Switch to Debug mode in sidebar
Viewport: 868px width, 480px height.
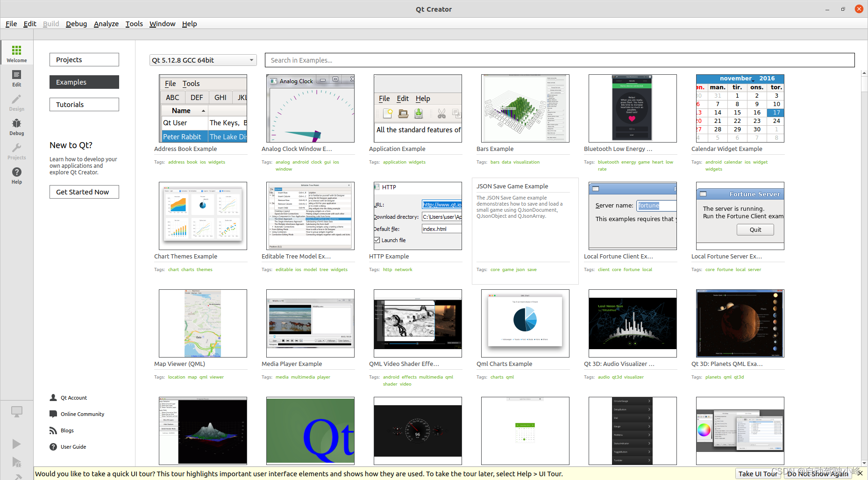coord(17,126)
